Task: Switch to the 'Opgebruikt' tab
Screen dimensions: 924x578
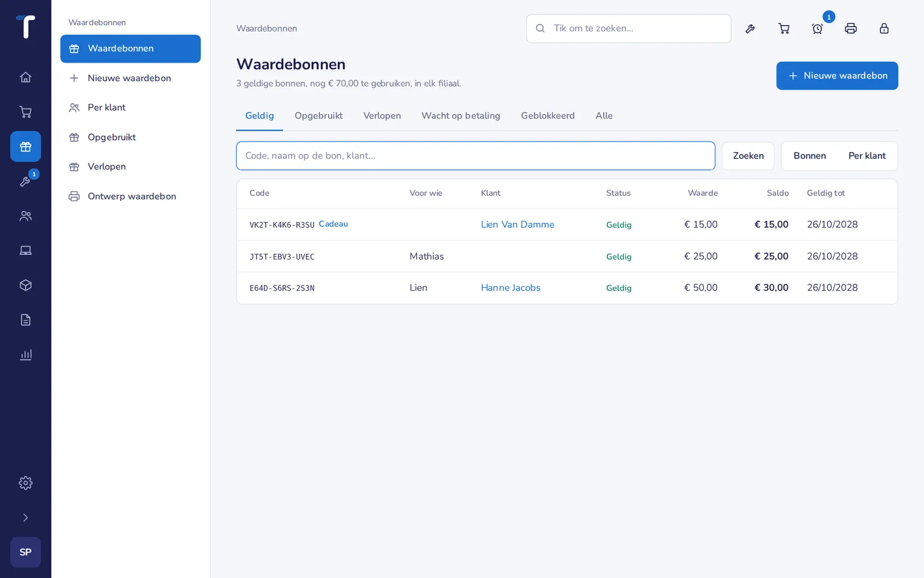Action: tap(318, 116)
